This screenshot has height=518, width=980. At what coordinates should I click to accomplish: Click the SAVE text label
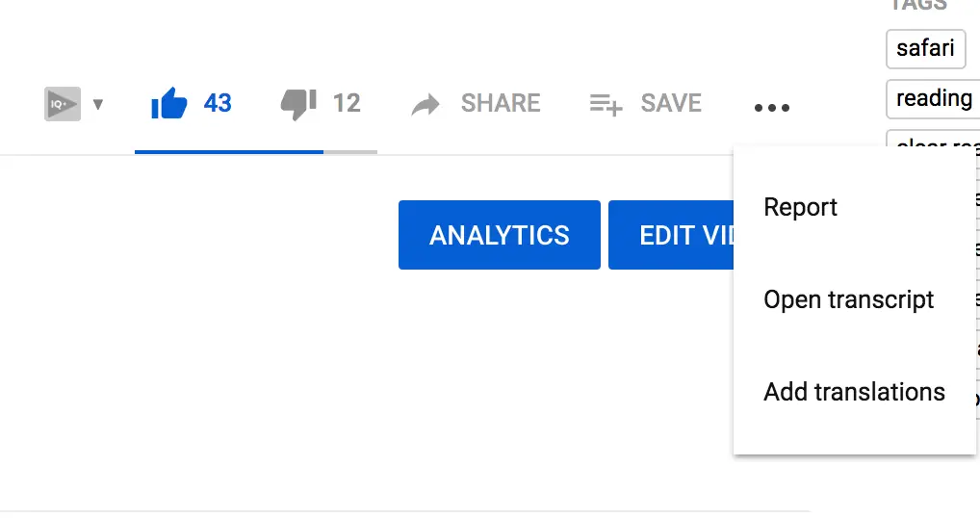pos(671,103)
